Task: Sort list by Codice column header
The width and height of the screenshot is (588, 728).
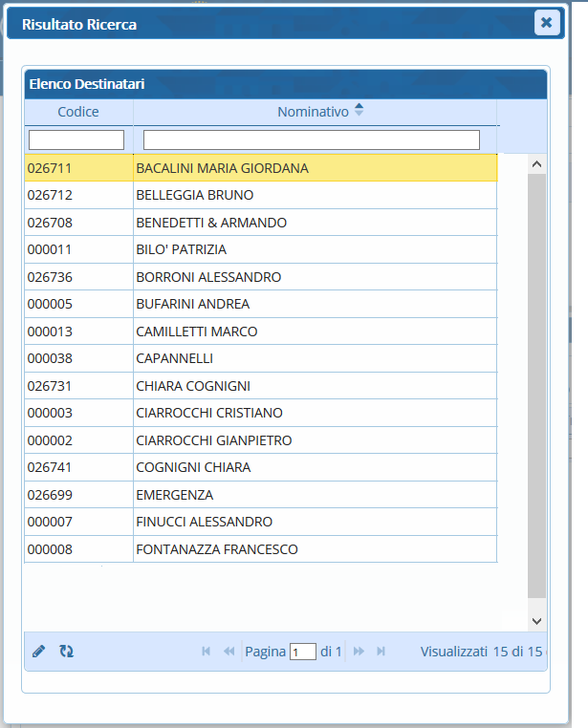Action: click(78, 112)
